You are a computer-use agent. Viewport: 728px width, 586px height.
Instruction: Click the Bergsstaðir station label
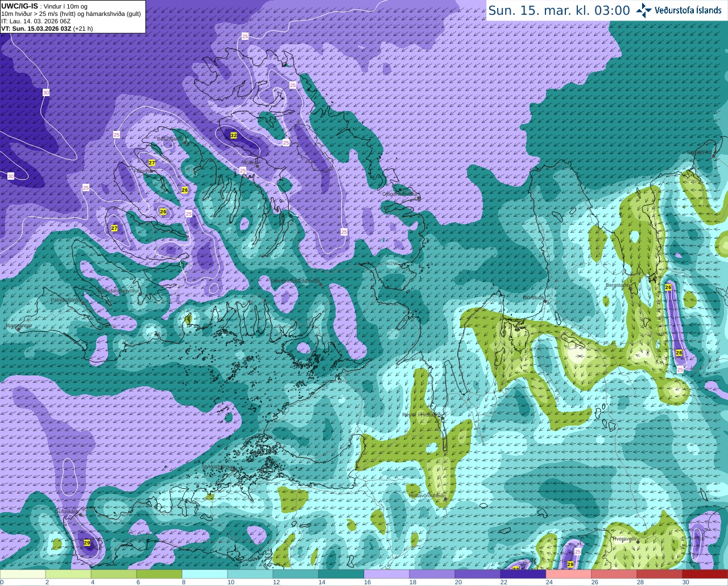point(618,285)
